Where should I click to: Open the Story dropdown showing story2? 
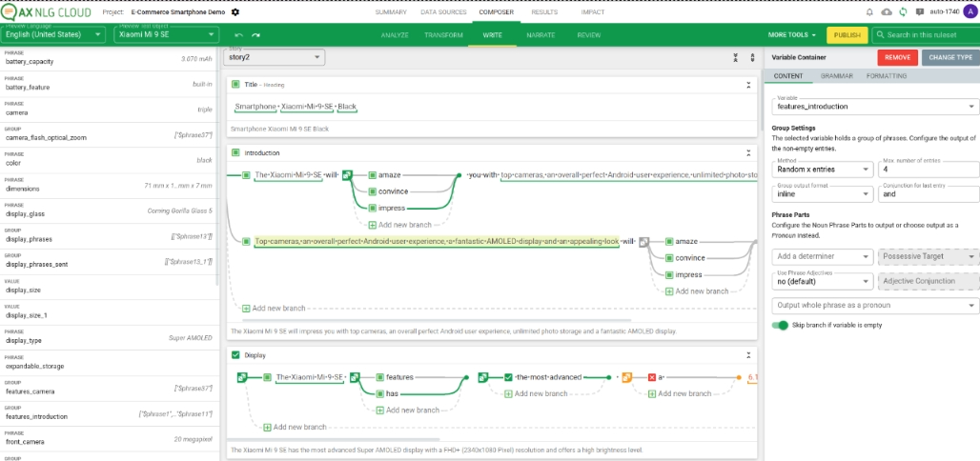pos(276,57)
